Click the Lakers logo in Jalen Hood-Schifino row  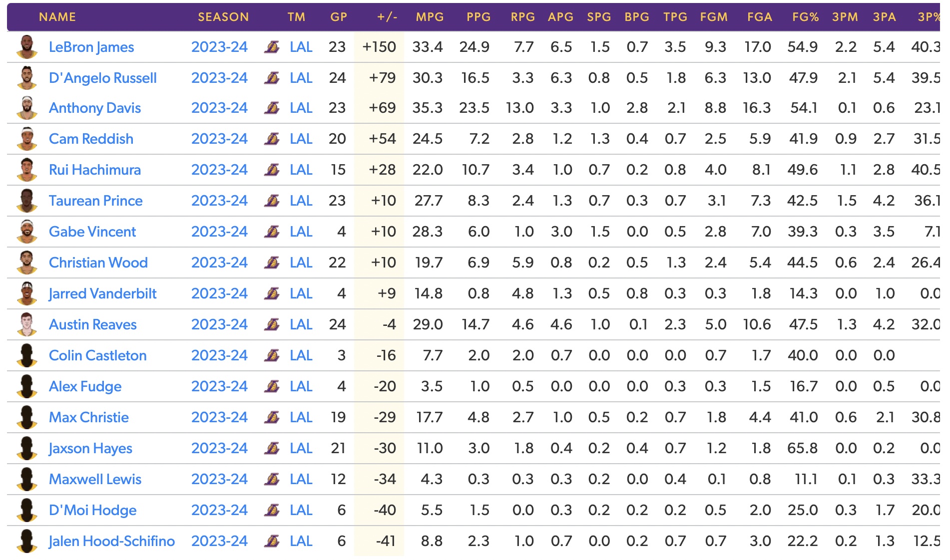[x=272, y=541]
